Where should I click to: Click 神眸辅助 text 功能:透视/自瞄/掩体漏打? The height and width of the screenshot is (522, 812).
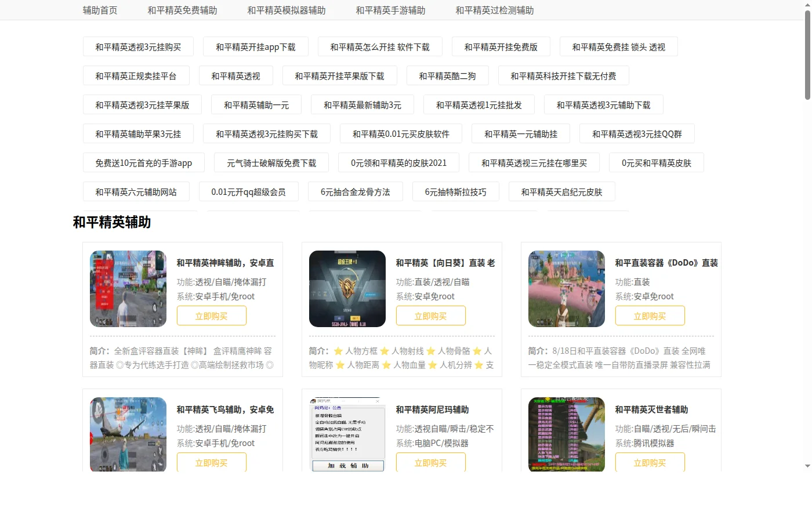tap(222, 282)
